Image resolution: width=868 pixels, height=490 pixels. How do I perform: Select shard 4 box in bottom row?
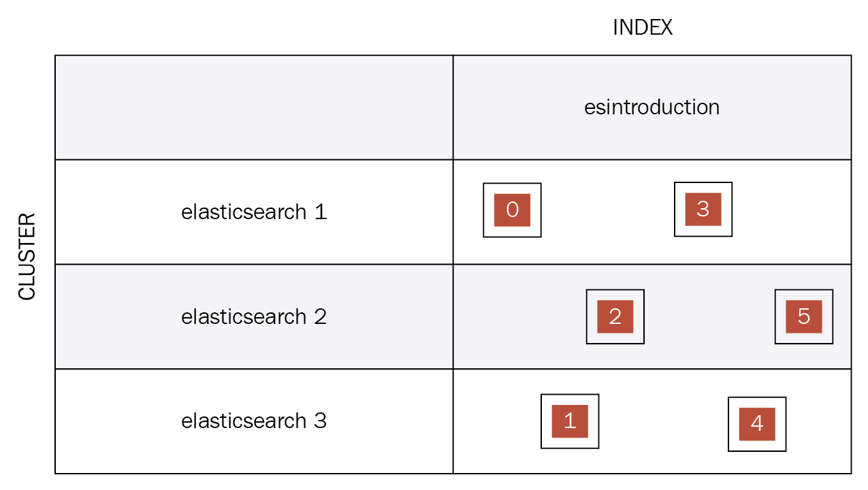pos(757,424)
